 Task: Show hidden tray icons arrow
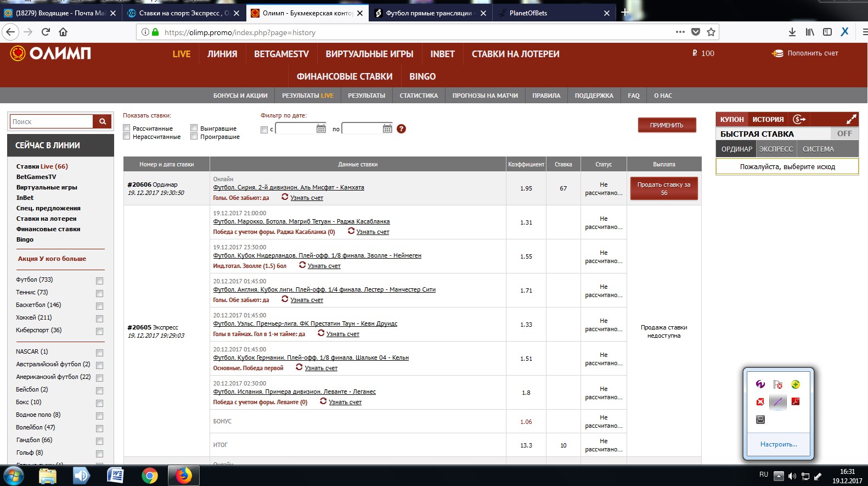[x=779, y=476]
